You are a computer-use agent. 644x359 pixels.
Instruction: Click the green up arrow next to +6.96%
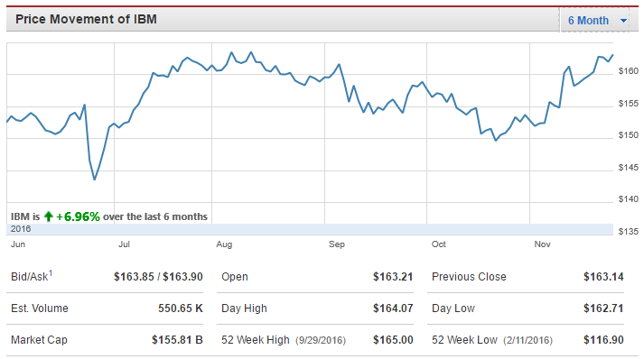pos(49,216)
